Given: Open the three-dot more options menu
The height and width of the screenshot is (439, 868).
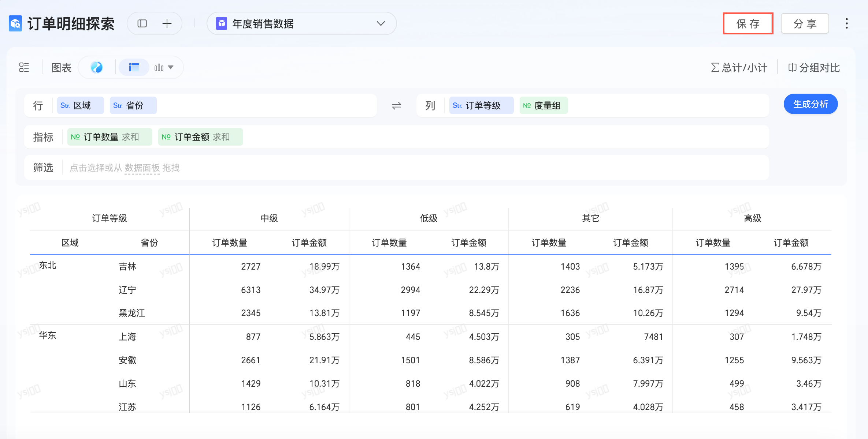Looking at the screenshot, I should point(846,24).
